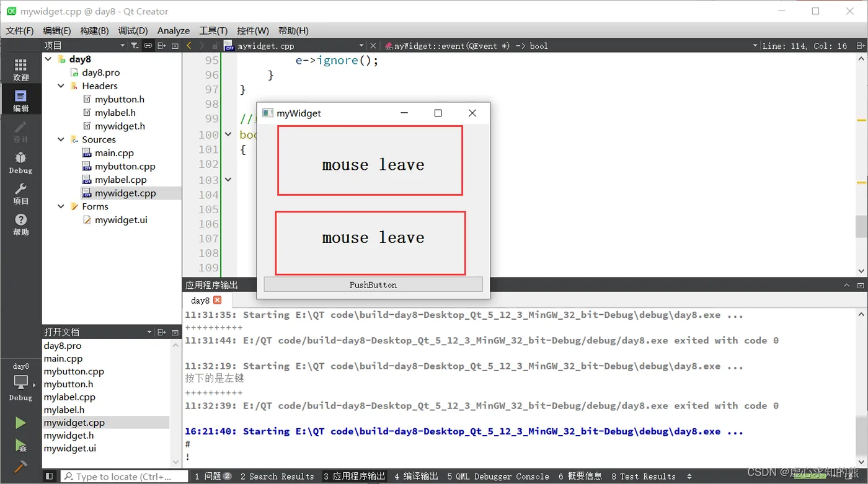Open the Debug (调试) menu
Image resolution: width=868 pixels, height=484 pixels.
tap(133, 30)
